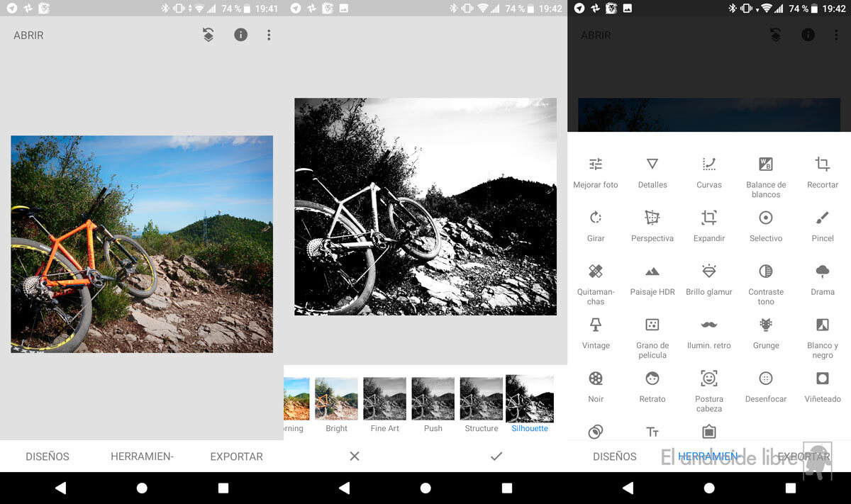The image size is (851, 504).
Task: Open the Balance de blancos tool
Action: [766, 164]
